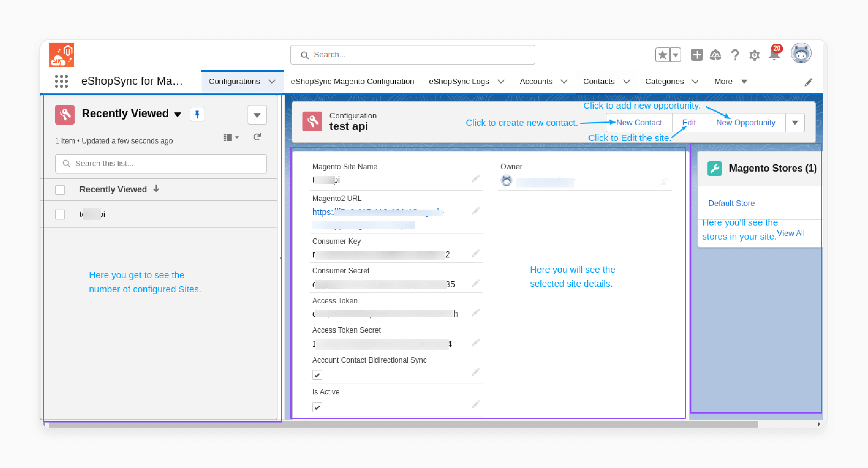Edit the Is Active field pencil
Image resolution: width=868 pixels, height=468 pixels.
coord(475,404)
